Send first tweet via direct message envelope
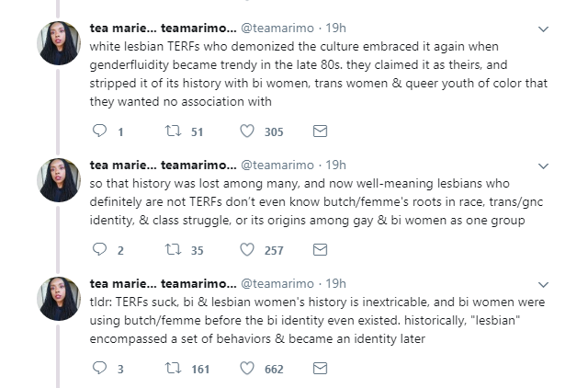Viewport: 588px width, 388px height. coord(320,131)
